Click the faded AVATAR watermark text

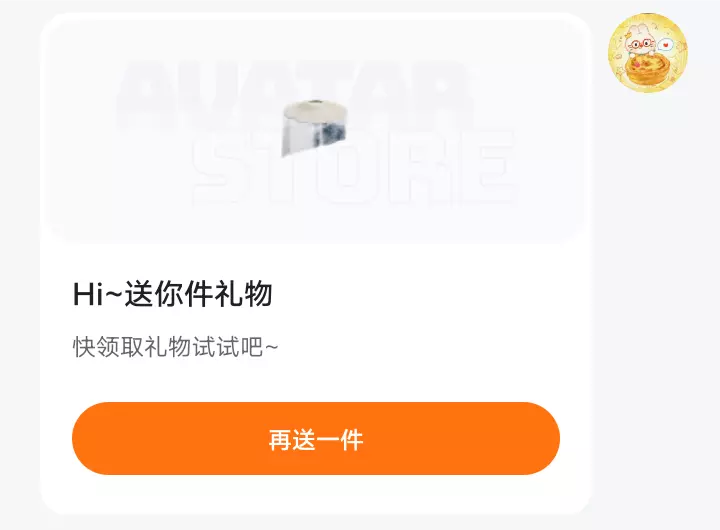[296, 96]
